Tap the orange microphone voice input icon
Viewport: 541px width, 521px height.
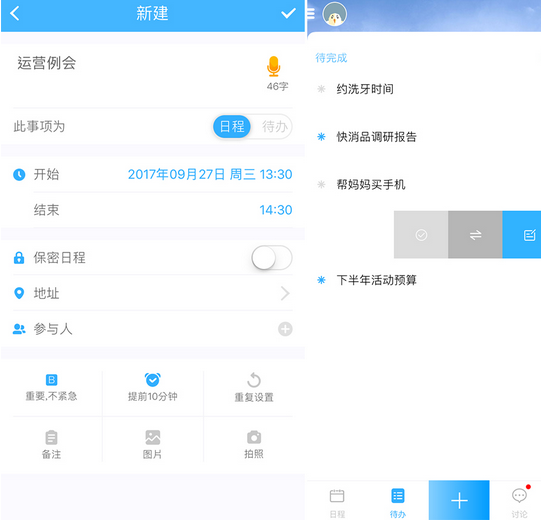tap(273, 66)
